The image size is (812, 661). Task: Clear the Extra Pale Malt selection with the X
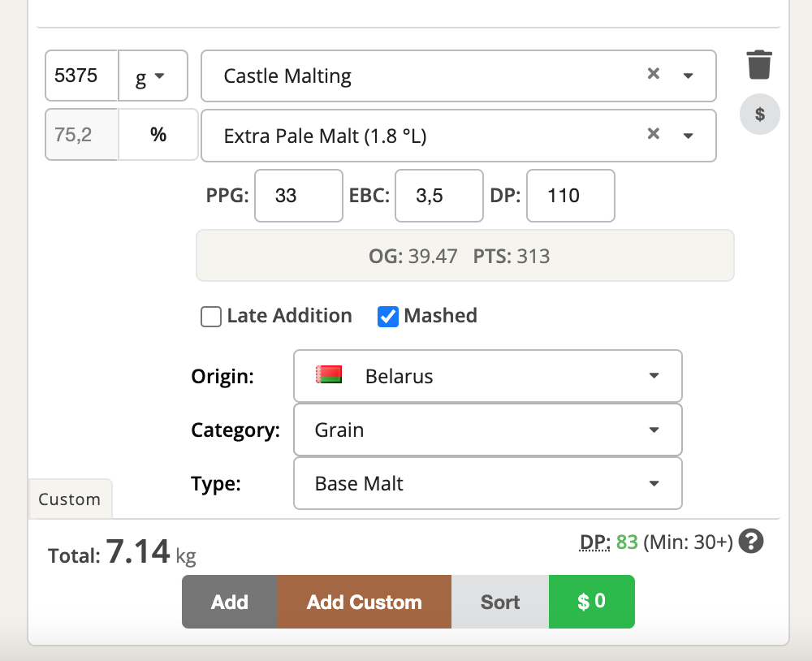pyautogui.click(x=653, y=135)
